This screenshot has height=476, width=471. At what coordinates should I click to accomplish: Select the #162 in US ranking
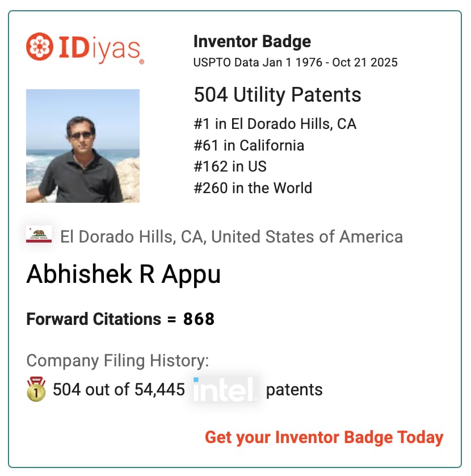[230, 166]
